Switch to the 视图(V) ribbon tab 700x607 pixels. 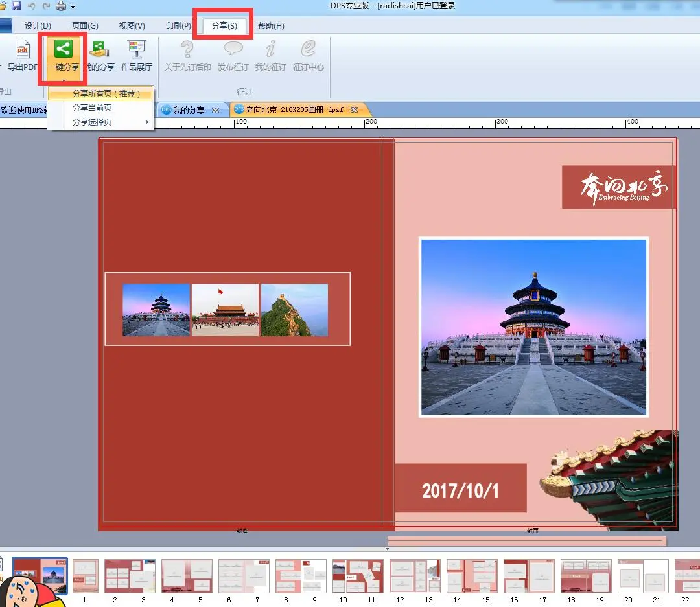131,26
